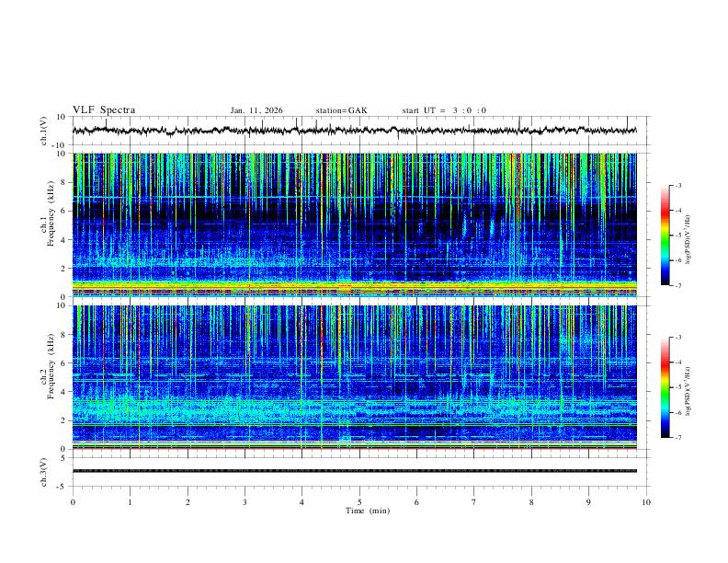Click time axis tick label "2"
The image size is (728, 563).
coord(188,502)
